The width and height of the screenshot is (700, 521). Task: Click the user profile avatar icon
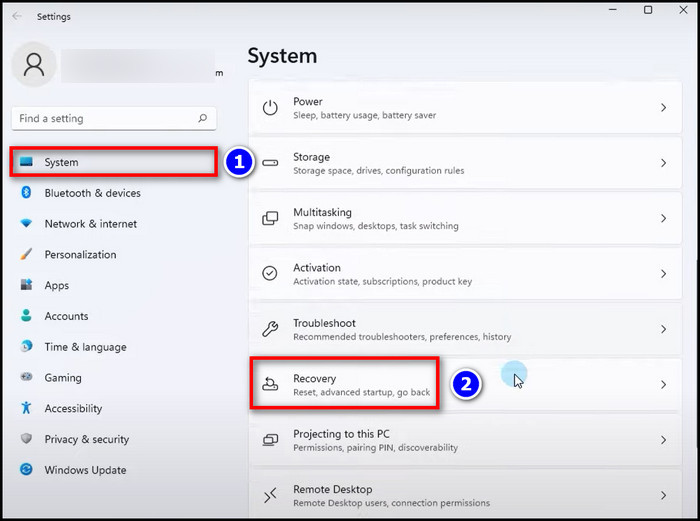pyautogui.click(x=34, y=65)
